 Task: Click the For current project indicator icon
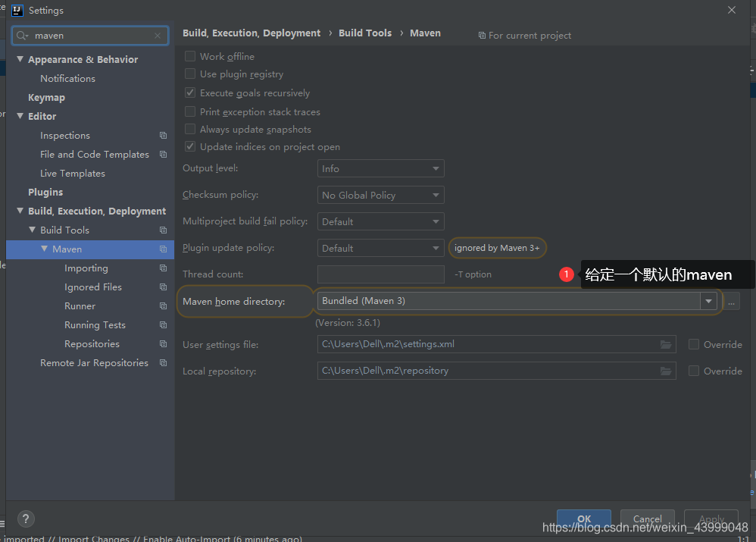tap(482, 35)
